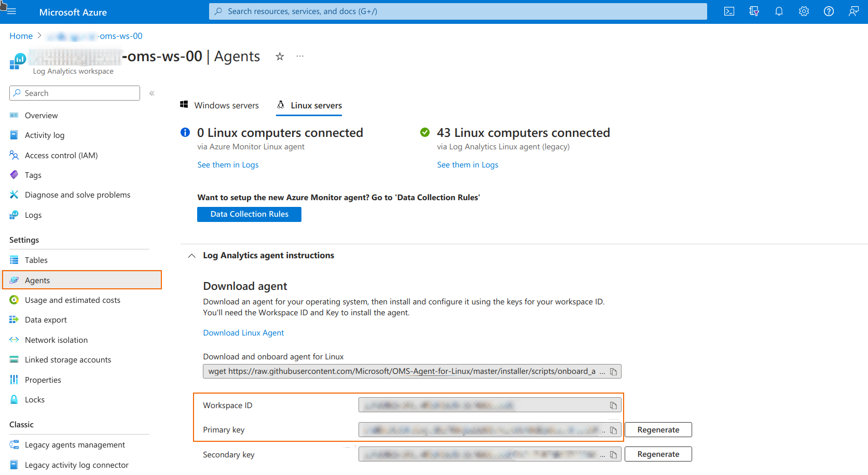This screenshot has height=475, width=868.
Task: Click the Access control (IAM) icon
Action: (14, 155)
